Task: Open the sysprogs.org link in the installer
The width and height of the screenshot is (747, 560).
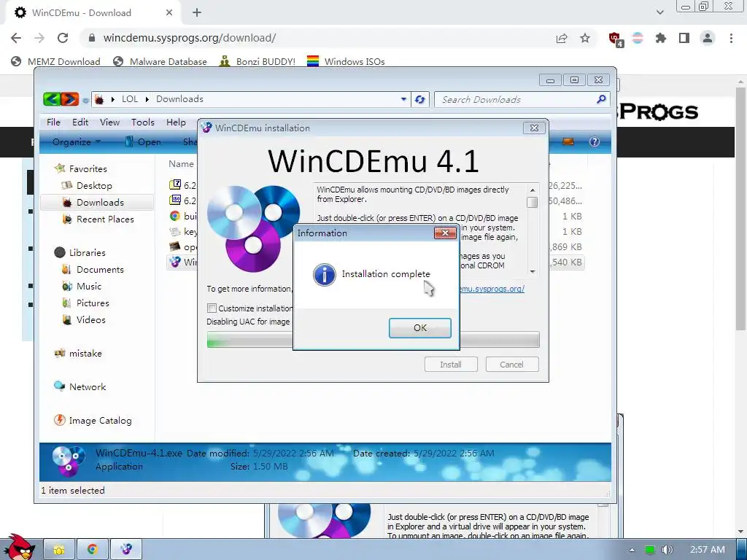Action: tap(492, 289)
